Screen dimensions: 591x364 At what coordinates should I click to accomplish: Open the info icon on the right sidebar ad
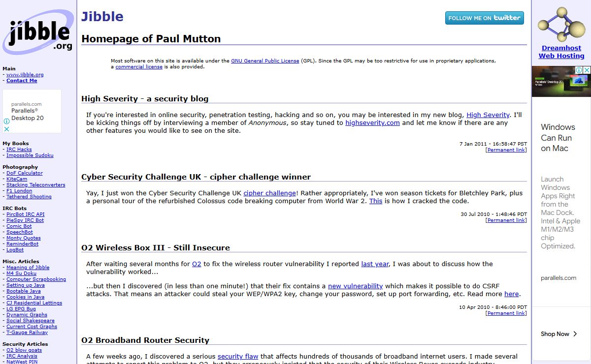point(579,70)
